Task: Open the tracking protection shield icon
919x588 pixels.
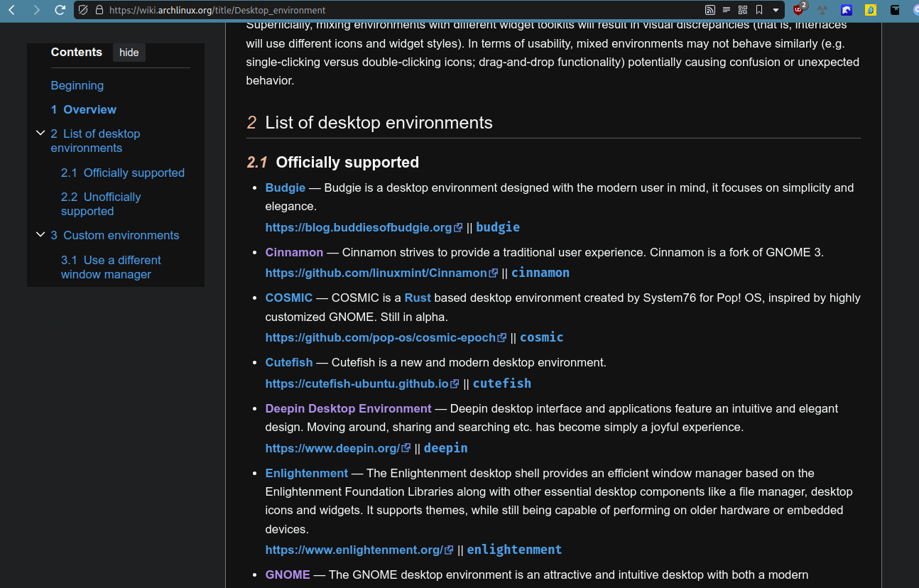Action: [x=84, y=10]
